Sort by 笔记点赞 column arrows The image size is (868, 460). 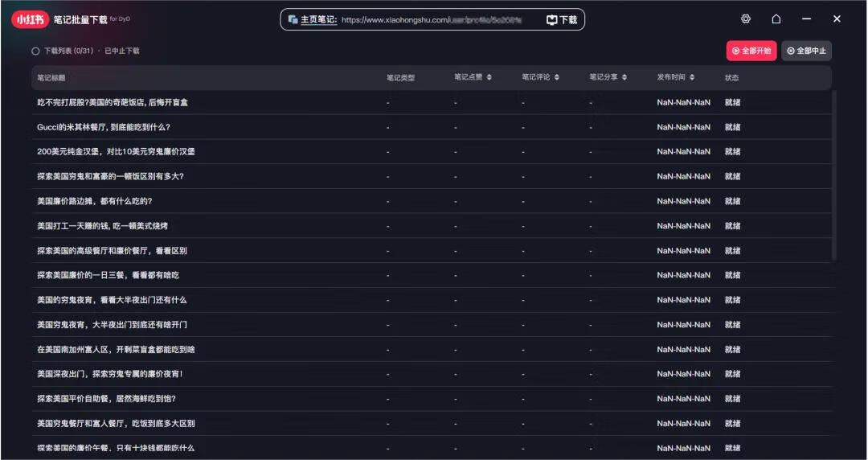pyautogui.click(x=489, y=78)
